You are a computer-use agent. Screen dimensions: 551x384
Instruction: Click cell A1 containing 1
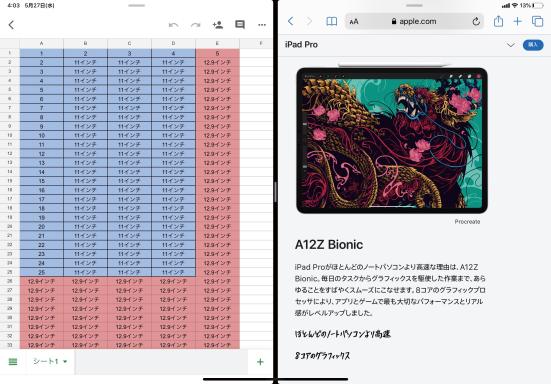click(41, 53)
